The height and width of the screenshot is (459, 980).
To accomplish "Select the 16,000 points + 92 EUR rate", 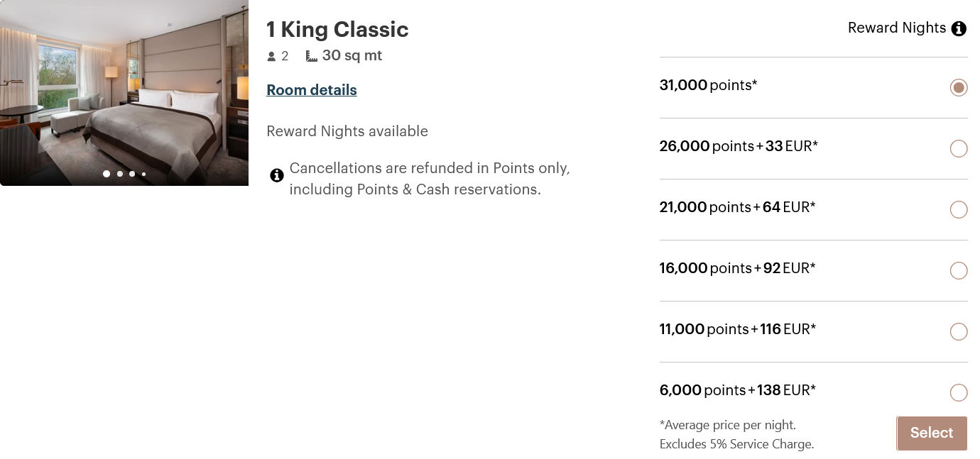I will click(959, 270).
